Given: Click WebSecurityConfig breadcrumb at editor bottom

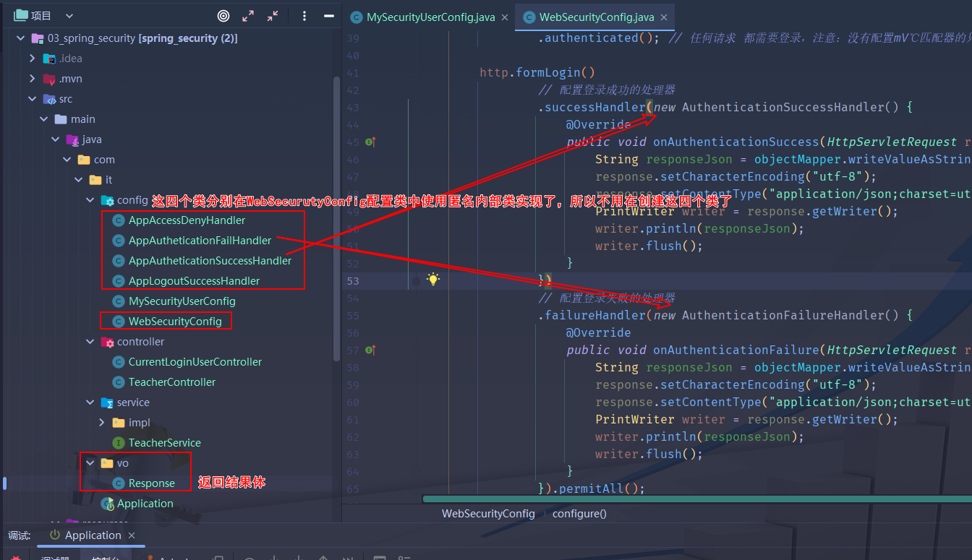Looking at the screenshot, I should pos(488,514).
